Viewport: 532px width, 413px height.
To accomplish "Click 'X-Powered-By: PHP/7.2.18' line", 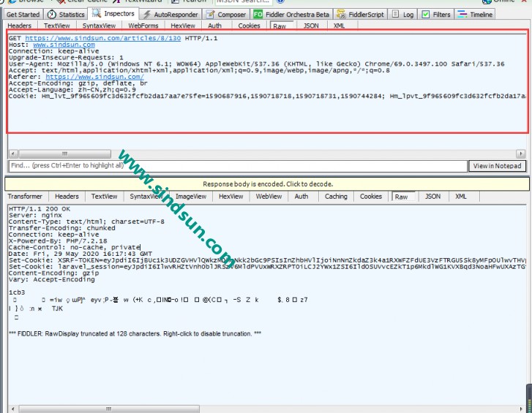I will point(58,241).
